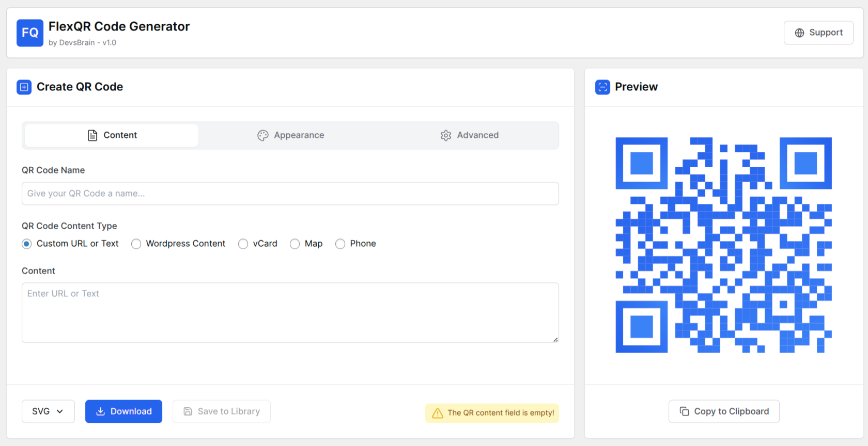Click into the Enter URL or Text area

click(x=290, y=313)
